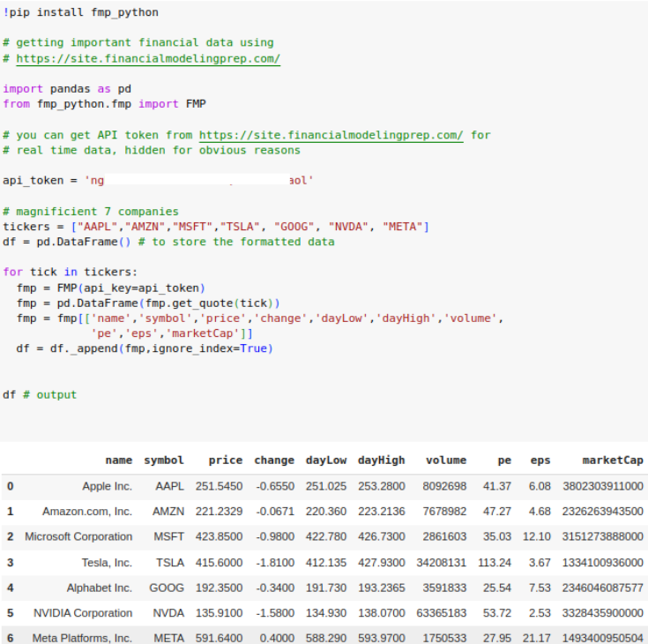Click Alphabet's marketCap value 2346046087577
The image size is (648, 644).
click(603, 588)
